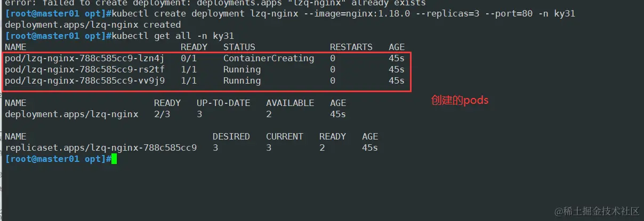The height and width of the screenshot is (221, 644).
Task: Click the 45s AGE of lzn4j pod
Action: (x=397, y=59)
